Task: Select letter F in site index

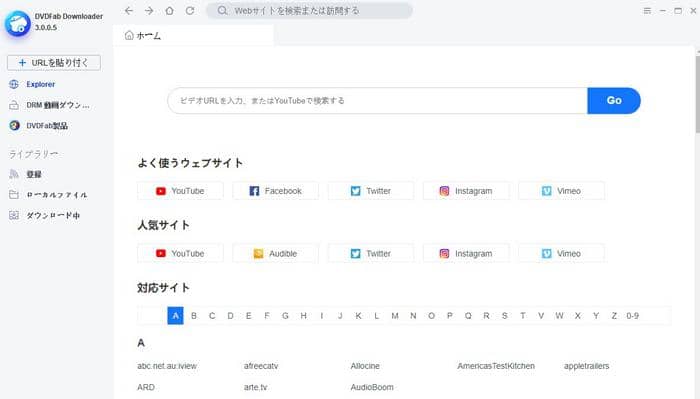Action: (x=267, y=316)
